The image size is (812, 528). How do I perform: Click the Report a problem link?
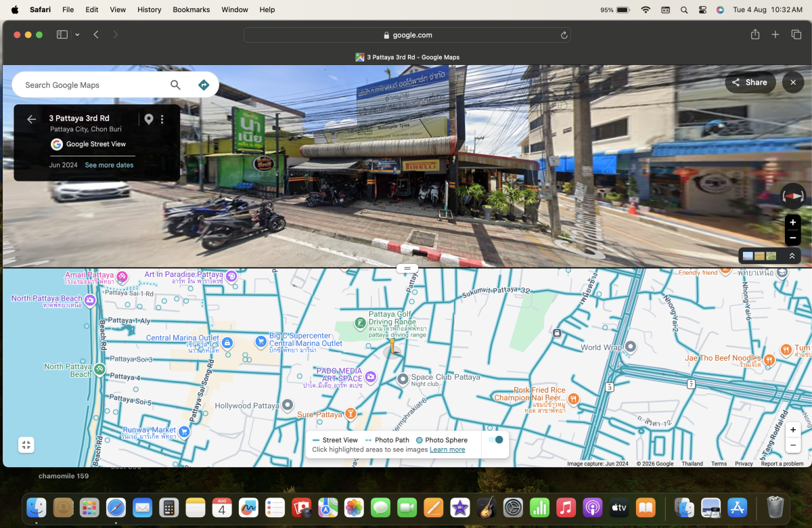click(x=782, y=464)
